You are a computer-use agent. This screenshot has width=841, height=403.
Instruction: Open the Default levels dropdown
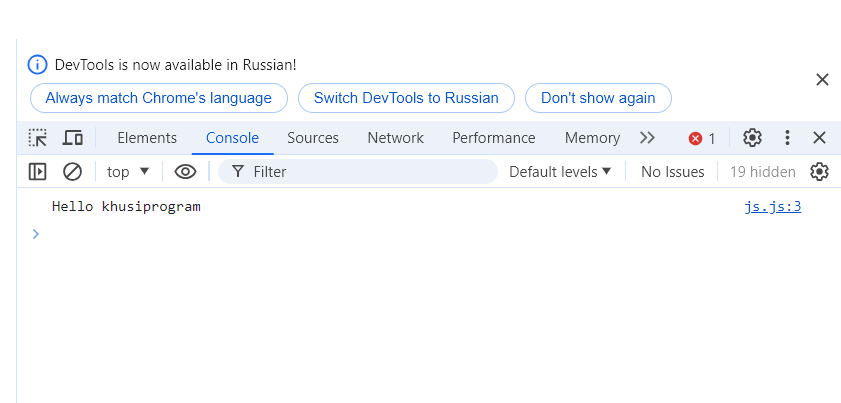(x=560, y=171)
